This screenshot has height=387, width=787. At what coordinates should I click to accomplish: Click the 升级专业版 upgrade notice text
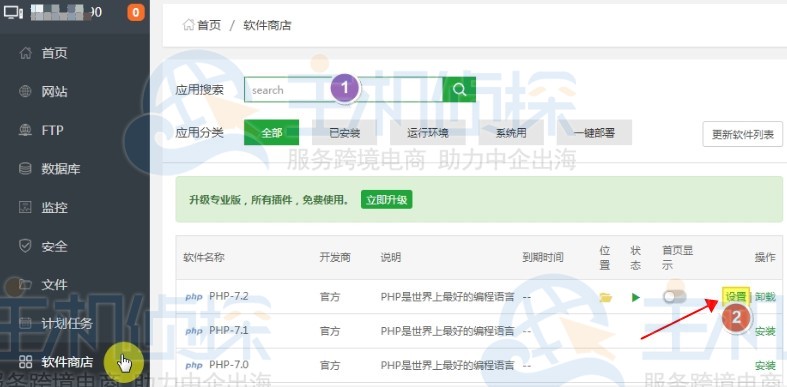(x=270, y=200)
